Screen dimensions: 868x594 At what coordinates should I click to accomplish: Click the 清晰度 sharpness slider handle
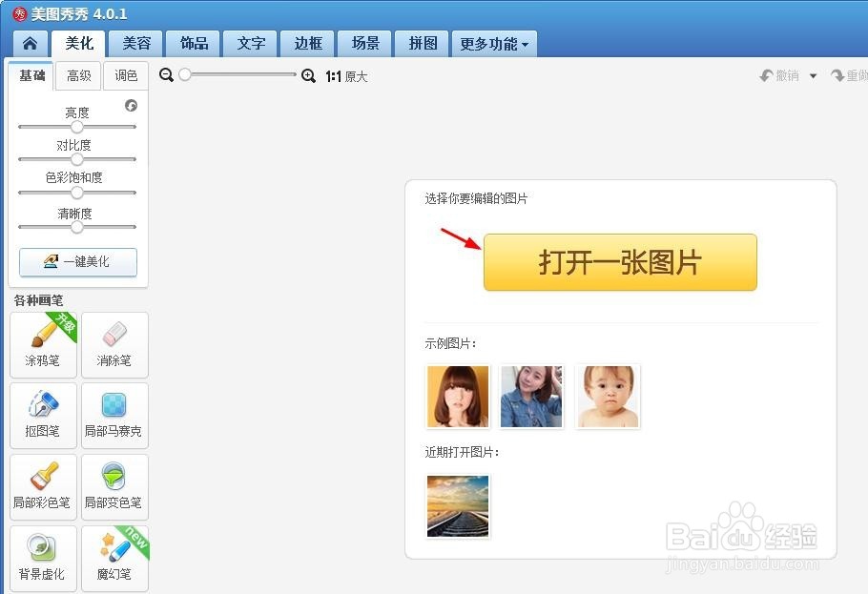pyautogui.click(x=77, y=227)
